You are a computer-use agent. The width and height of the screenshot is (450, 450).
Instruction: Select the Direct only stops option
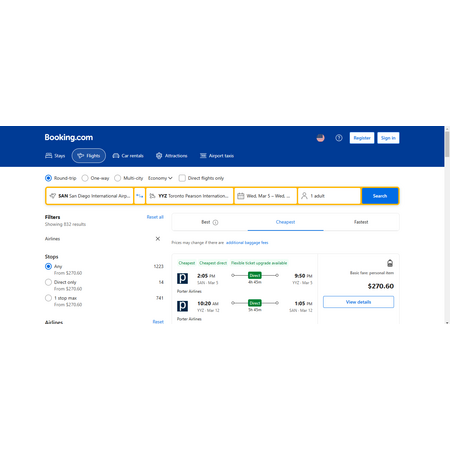(x=48, y=282)
